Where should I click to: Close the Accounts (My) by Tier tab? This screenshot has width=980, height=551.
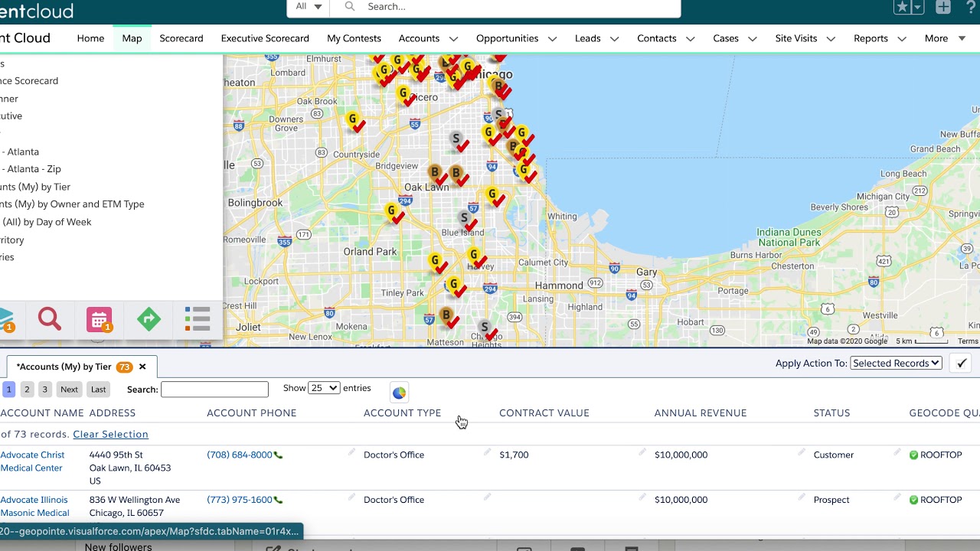pyautogui.click(x=142, y=367)
